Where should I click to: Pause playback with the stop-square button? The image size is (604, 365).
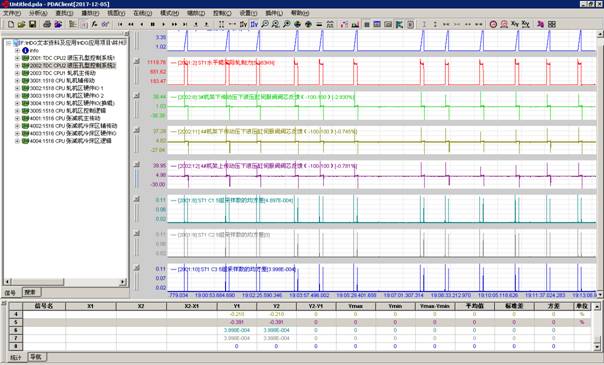click(x=153, y=24)
